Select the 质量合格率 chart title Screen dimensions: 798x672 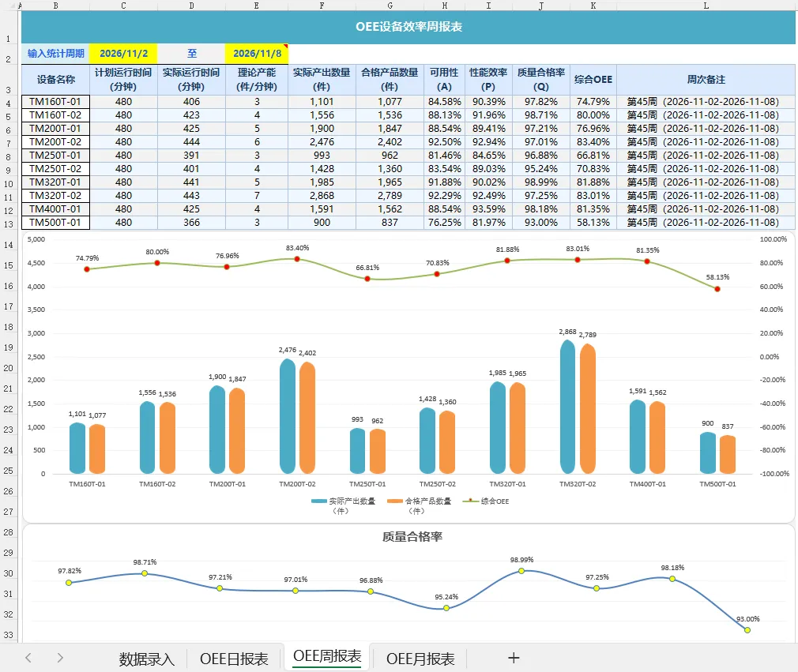point(412,537)
